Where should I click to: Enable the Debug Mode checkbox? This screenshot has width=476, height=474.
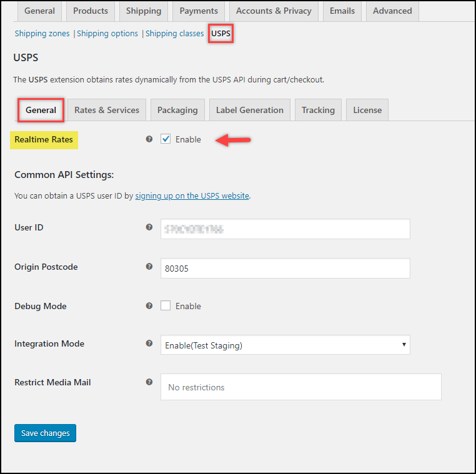(166, 305)
